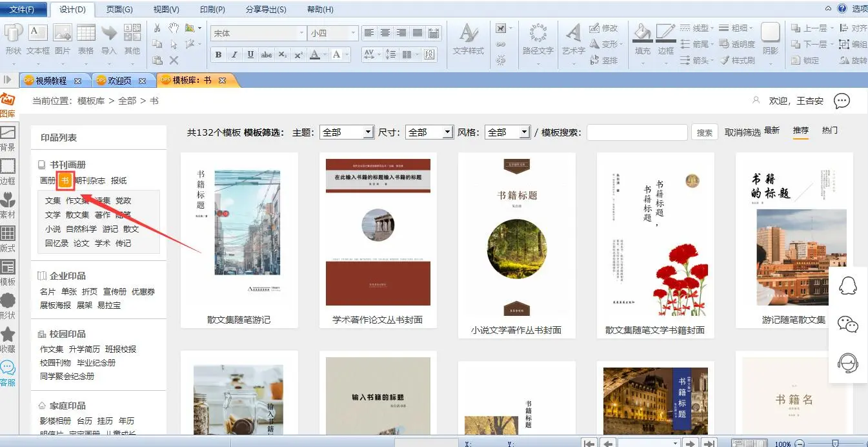Select the 艺术字 word art icon
The width and height of the screenshot is (868, 447).
pos(573,34)
